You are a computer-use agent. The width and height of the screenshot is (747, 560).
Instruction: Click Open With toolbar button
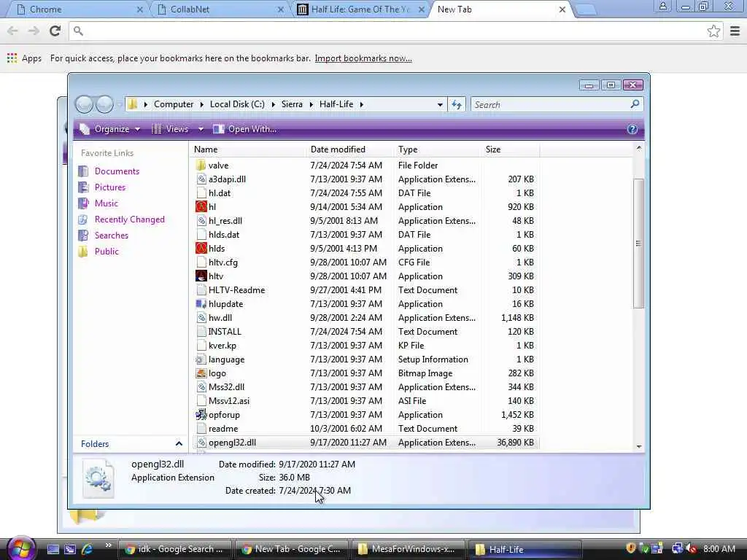click(244, 129)
